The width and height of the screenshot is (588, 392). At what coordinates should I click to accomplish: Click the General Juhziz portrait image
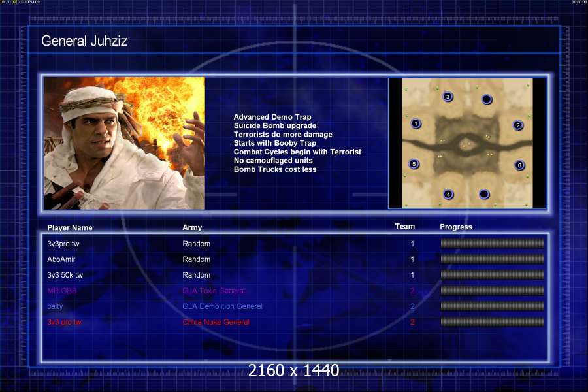[125, 143]
